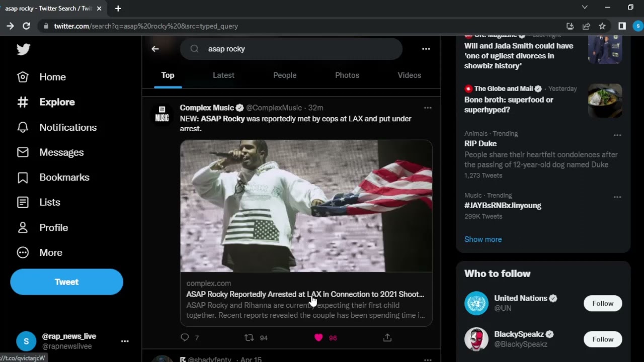This screenshot has height=362, width=644.
Task: Switch to the Latest tab
Action: point(223,75)
